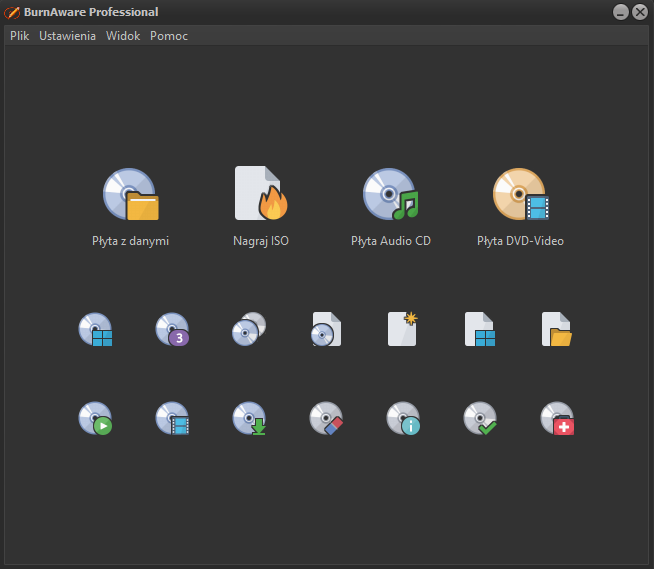Screen dimensions: 654x569
Task: Click the Płyta z danymi label
Action: click(131, 241)
